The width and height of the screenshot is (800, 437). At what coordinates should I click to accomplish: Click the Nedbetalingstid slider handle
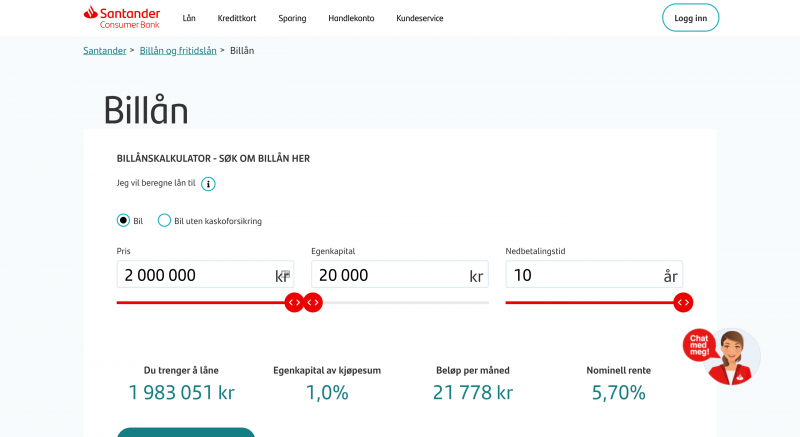pos(683,302)
